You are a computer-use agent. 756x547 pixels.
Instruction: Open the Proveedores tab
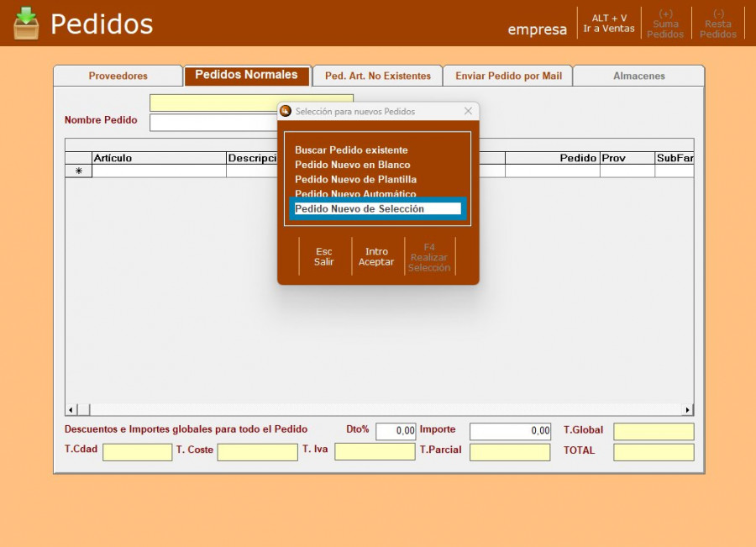(118, 76)
